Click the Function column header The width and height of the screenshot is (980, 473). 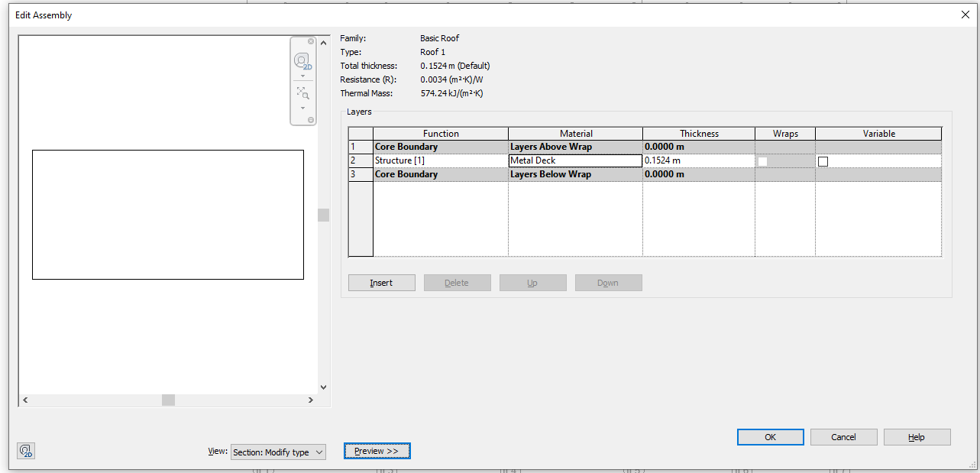click(x=441, y=134)
